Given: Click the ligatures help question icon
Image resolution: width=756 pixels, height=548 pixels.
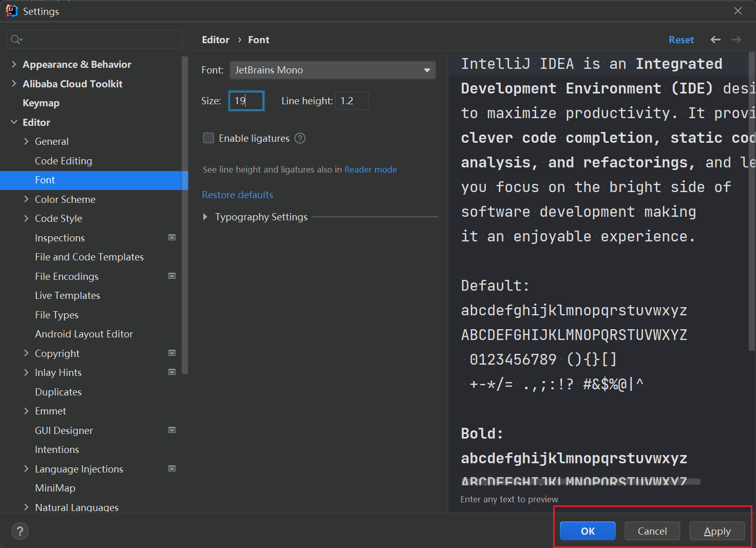Looking at the screenshot, I should [x=300, y=138].
